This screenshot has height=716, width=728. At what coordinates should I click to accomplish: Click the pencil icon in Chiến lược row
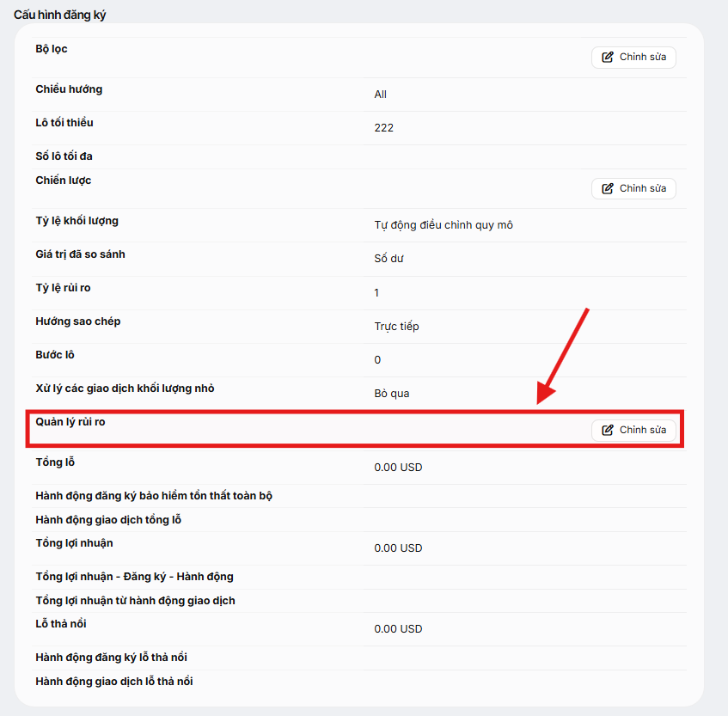point(608,188)
